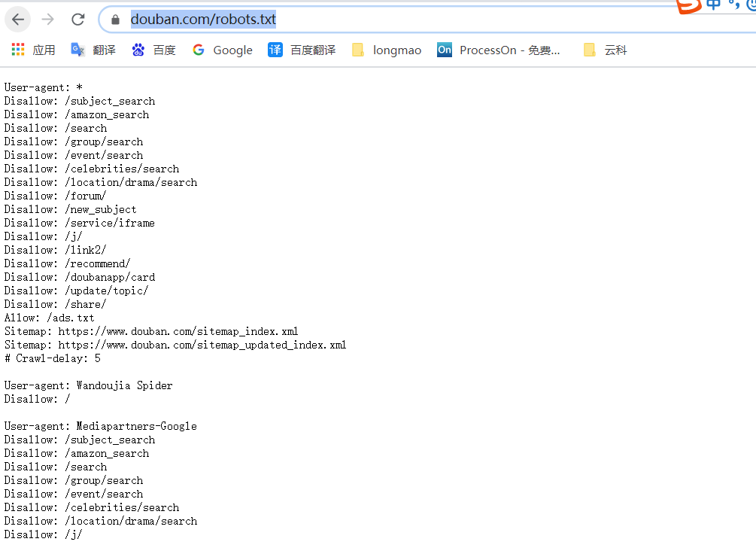
Task: Click the first 'Disallow: /group/search' line
Action: pyautogui.click(x=74, y=142)
